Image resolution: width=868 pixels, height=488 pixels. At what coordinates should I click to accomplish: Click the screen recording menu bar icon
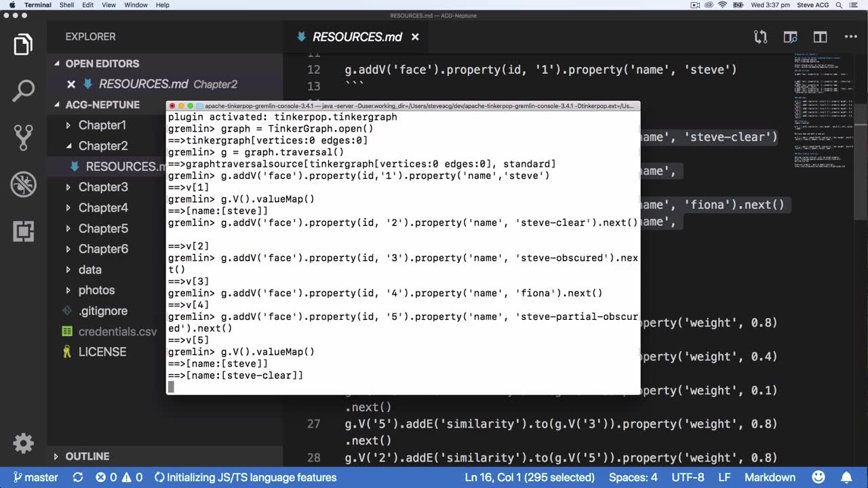[x=694, y=5]
